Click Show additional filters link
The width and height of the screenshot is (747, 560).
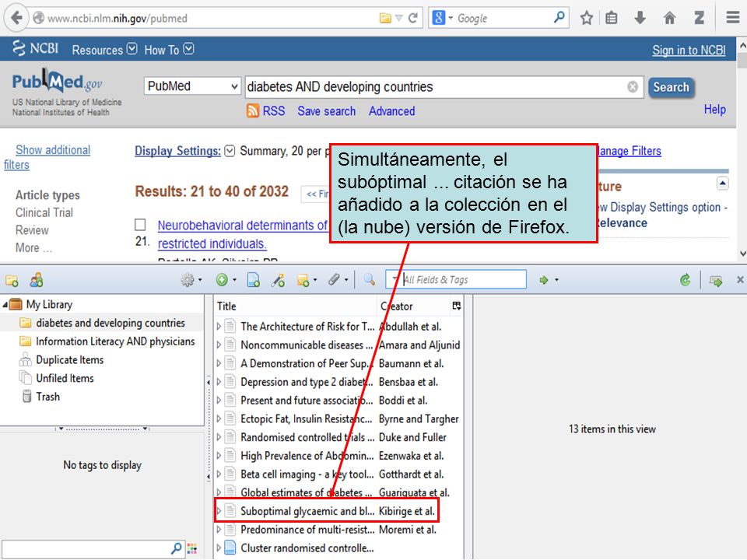click(47, 157)
